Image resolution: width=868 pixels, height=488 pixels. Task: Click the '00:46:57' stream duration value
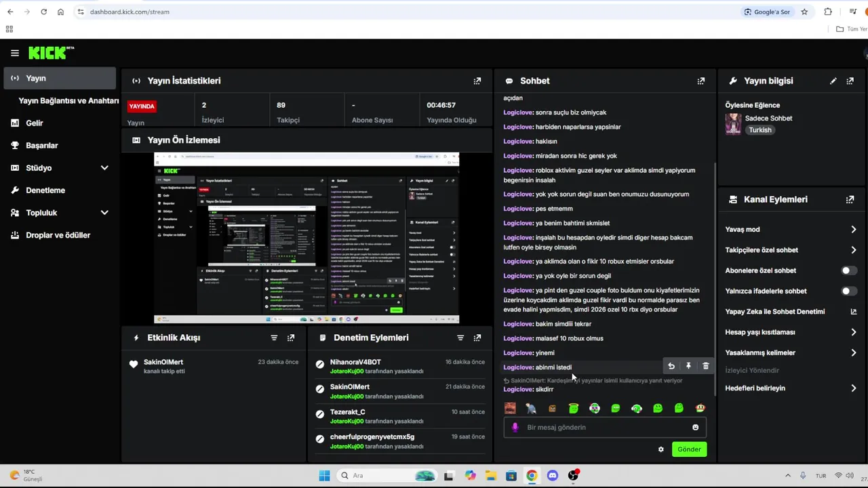[x=441, y=105]
